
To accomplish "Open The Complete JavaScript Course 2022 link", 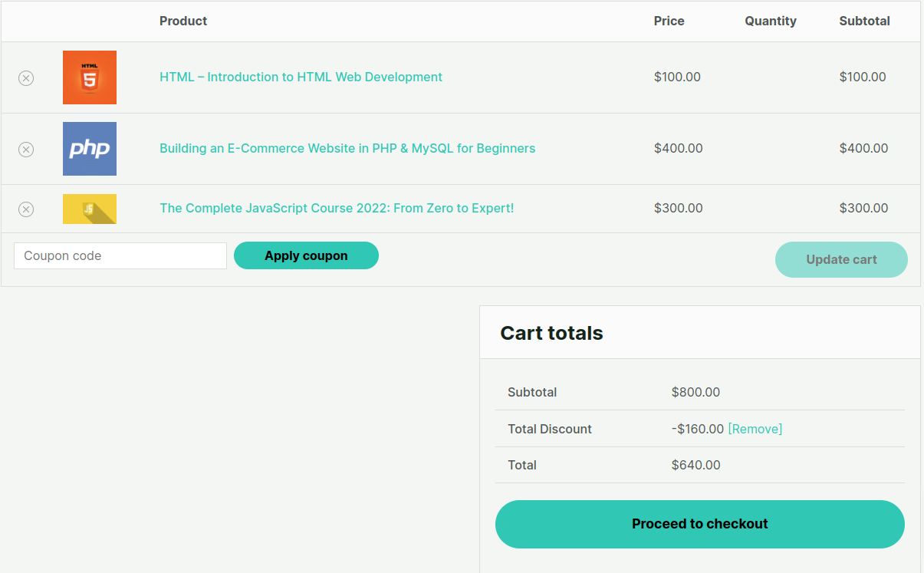I will (x=337, y=208).
